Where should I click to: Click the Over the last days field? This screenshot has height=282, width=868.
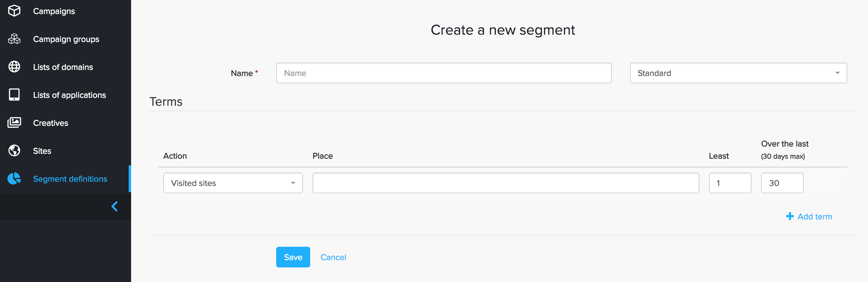[782, 183]
